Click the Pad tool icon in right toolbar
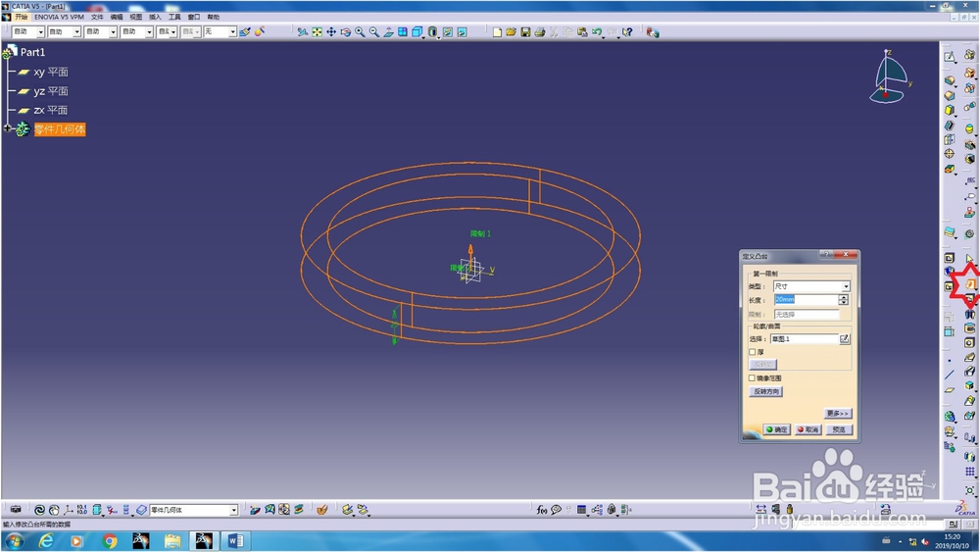Screen dimensions: 980x552 point(970,285)
